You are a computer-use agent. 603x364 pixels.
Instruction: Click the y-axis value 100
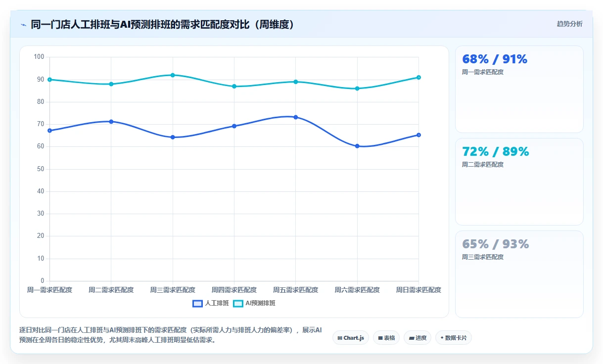point(39,57)
